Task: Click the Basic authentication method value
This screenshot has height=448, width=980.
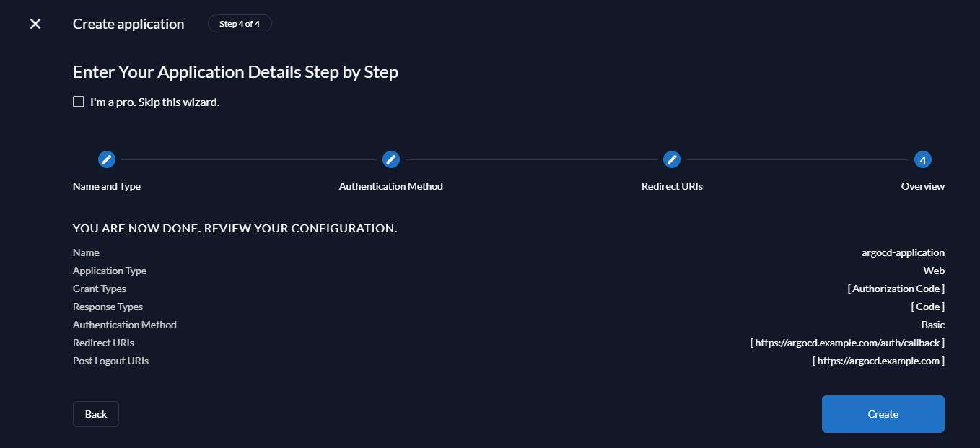Action: coord(932,325)
